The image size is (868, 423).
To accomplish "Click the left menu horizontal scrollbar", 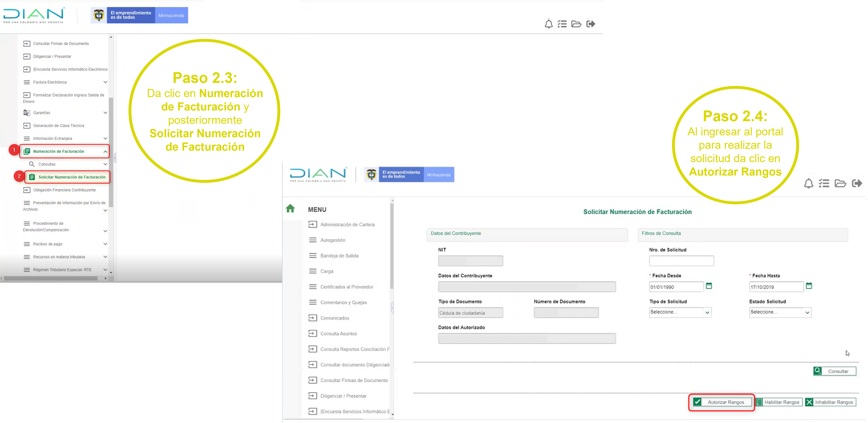I will 50,278.
